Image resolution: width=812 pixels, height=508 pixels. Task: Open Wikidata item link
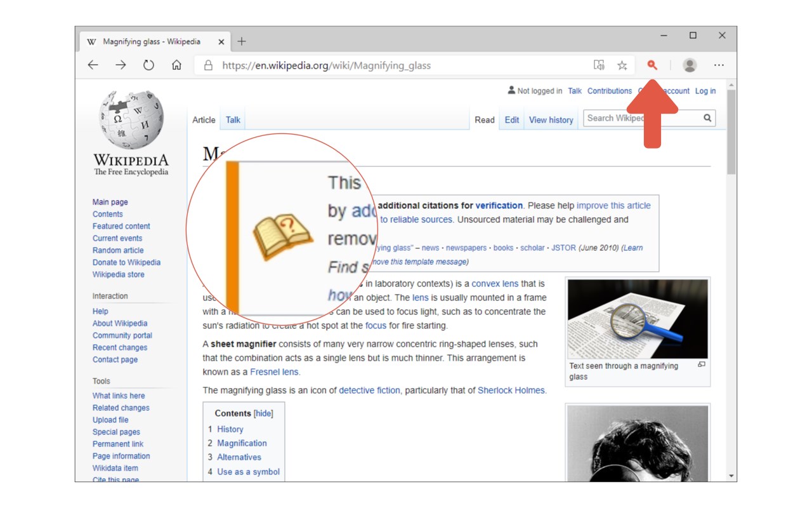[x=115, y=468]
